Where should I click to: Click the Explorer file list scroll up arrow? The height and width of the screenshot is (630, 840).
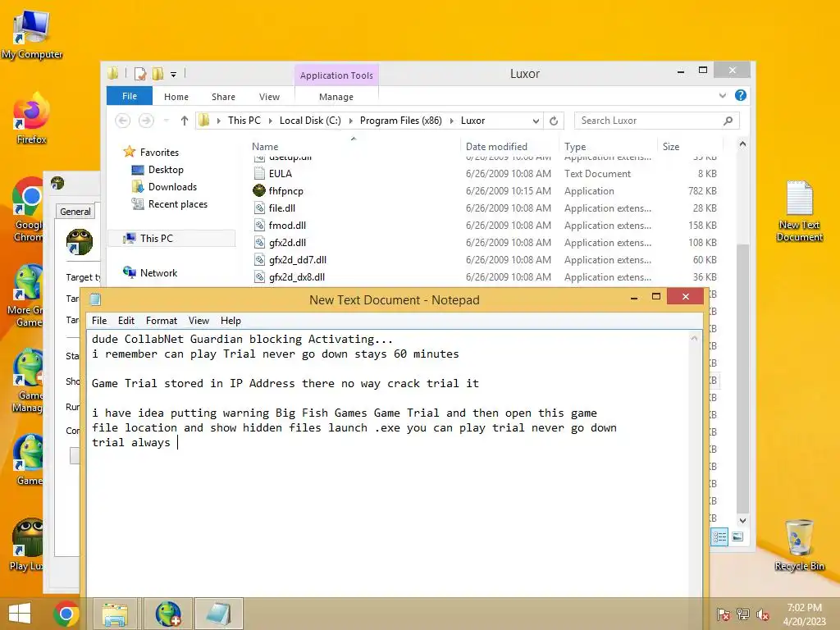point(742,144)
